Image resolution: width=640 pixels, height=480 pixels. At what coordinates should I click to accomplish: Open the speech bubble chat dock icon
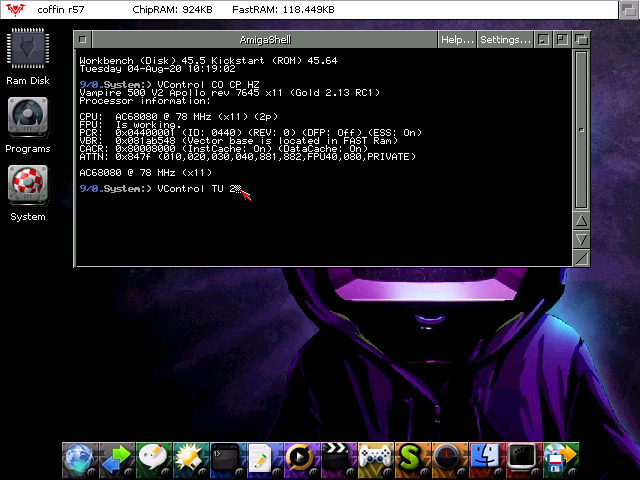point(154,460)
